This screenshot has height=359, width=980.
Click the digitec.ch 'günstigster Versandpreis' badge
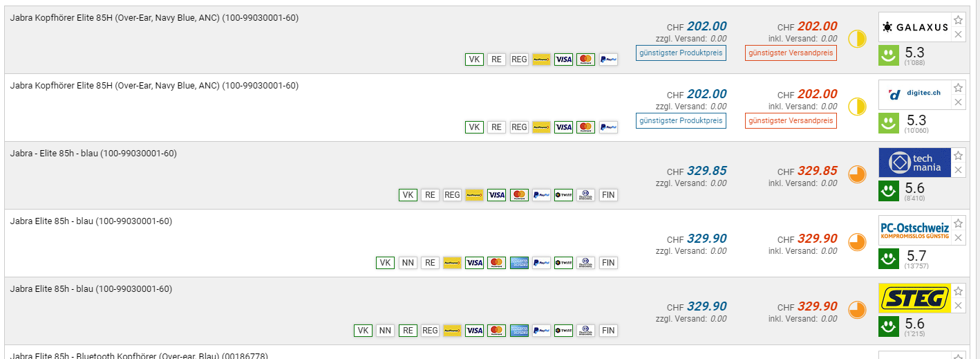point(791,120)
